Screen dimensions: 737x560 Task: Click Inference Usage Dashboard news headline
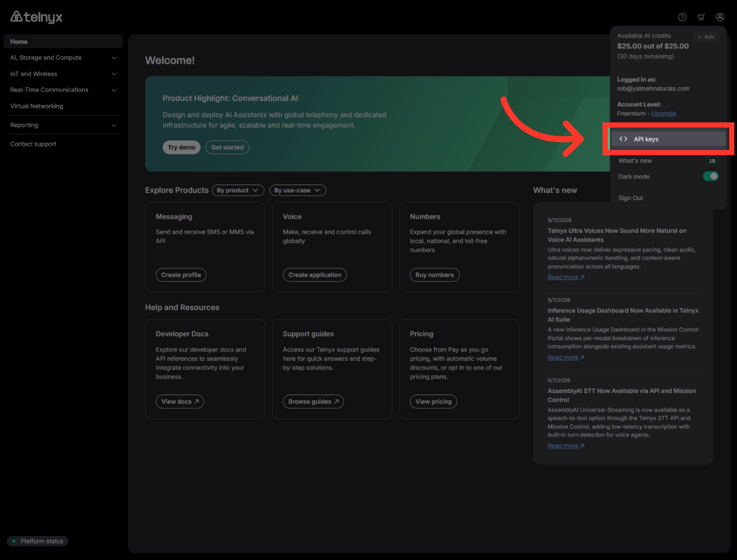point(623,315)
